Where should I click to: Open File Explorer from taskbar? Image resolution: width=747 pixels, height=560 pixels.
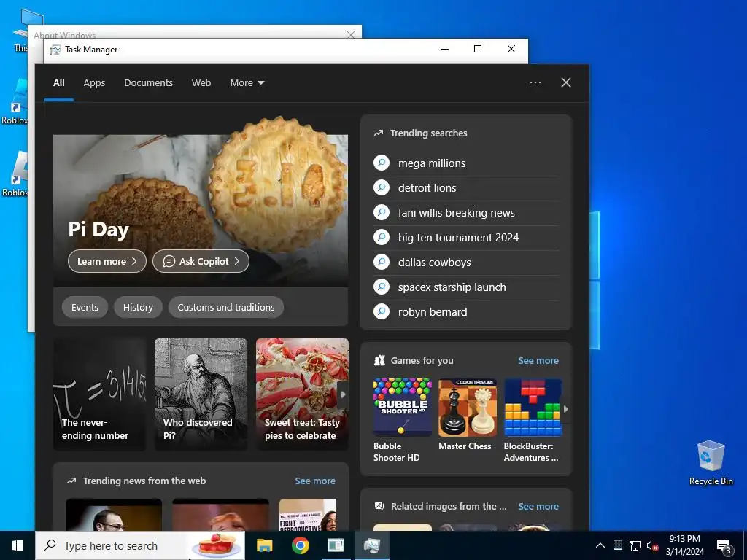(264, 545)
